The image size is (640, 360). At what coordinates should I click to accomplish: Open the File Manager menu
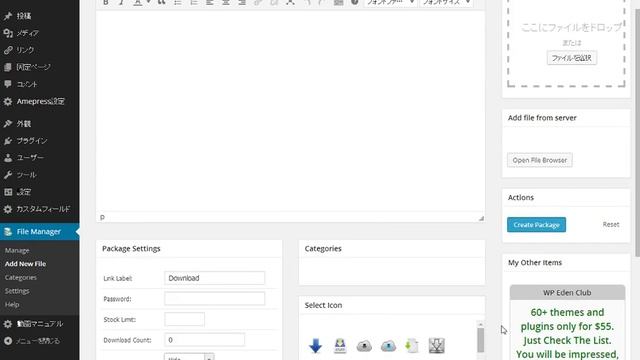click(x=39, y=232)
